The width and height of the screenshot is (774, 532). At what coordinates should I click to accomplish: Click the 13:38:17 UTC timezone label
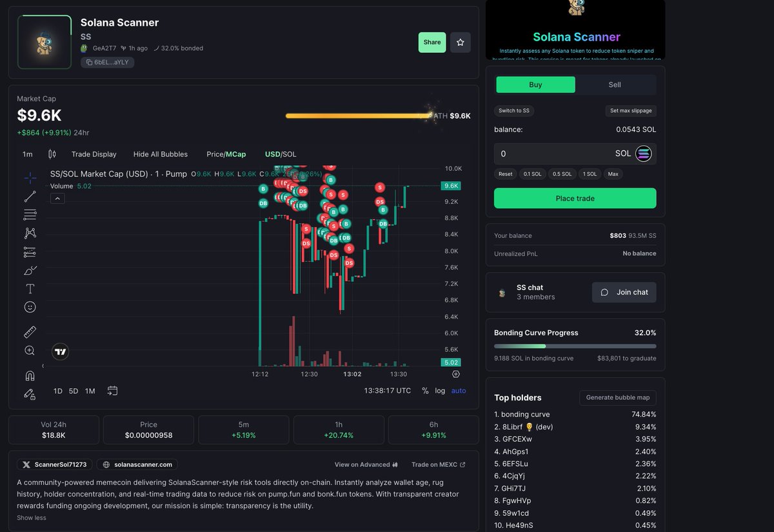pyautogui.click(x=387, y=391)
